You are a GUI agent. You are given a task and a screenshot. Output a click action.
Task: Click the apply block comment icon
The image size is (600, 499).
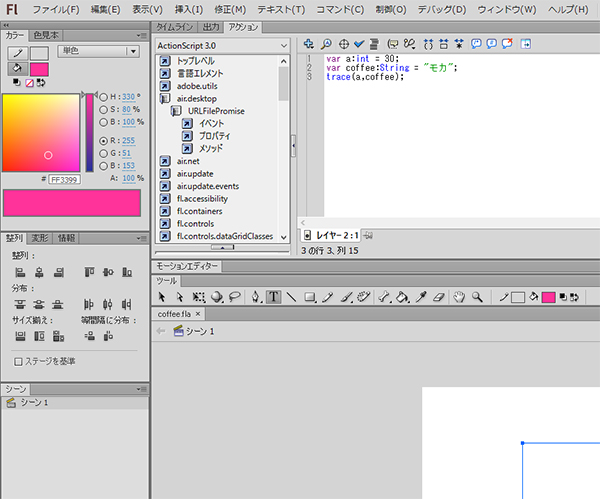[x=476, y=44]
